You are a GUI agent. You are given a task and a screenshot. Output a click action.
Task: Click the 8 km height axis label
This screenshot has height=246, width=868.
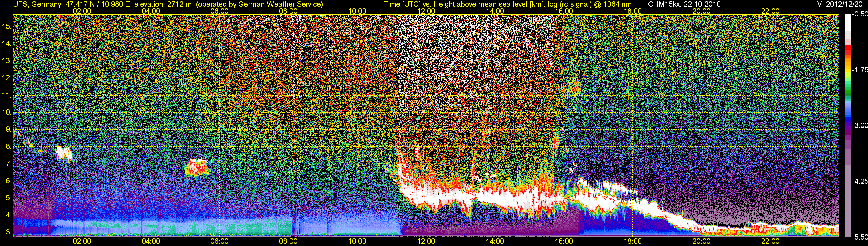pos(8,147)
